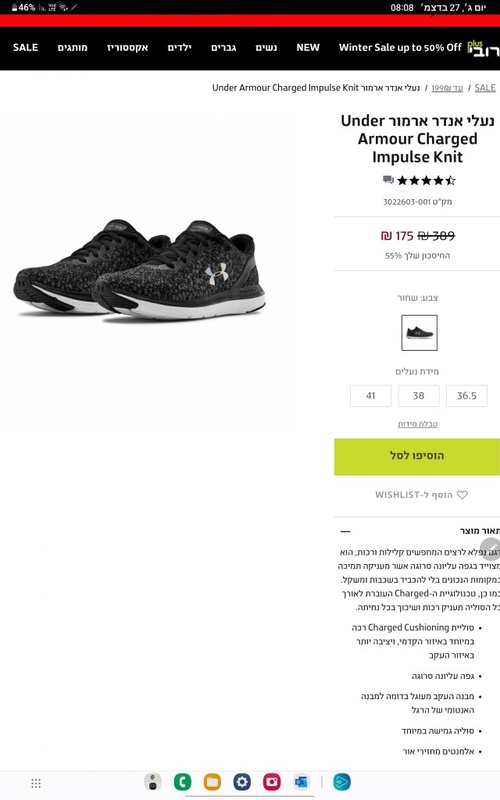The width and height of the screenshot is (500, 800).
Task: Open the Outlook app in the dock
Action: [302, 782]
